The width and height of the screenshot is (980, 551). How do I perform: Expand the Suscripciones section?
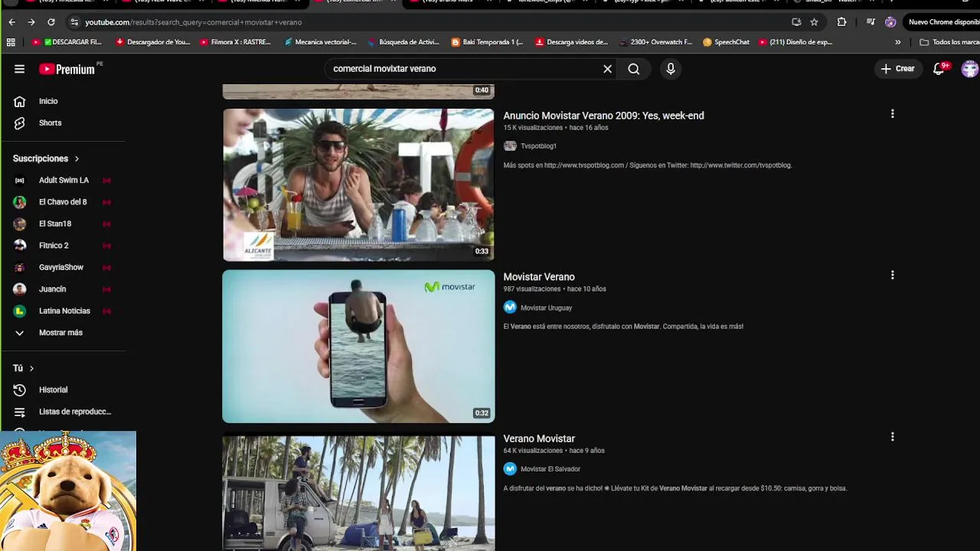click(x=46, y=158)
